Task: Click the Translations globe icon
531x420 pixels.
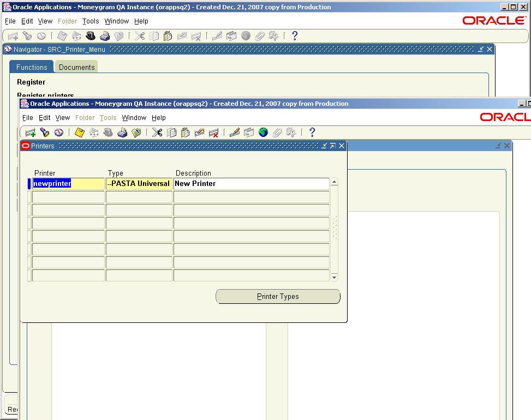Action: (x=264, y=132)
